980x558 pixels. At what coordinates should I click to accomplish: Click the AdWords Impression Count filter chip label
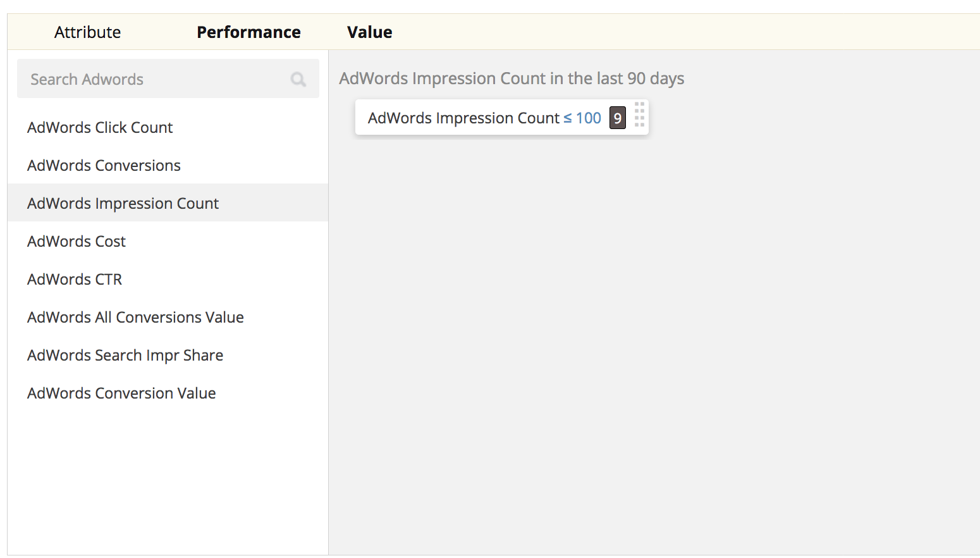point(463,118)
